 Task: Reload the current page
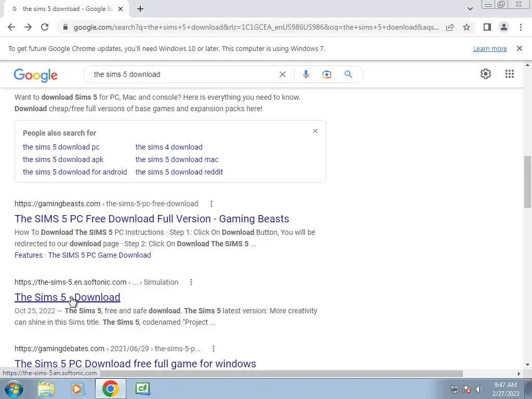[45, 27]
